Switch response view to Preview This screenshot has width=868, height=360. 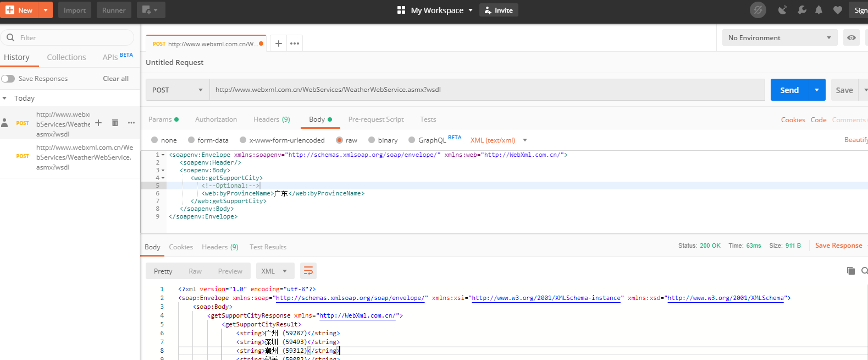[230, 271]
